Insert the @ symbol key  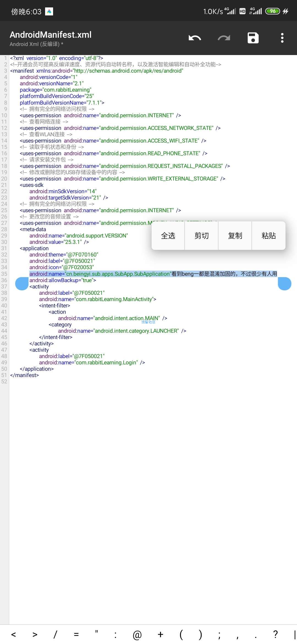pos(137,635)
